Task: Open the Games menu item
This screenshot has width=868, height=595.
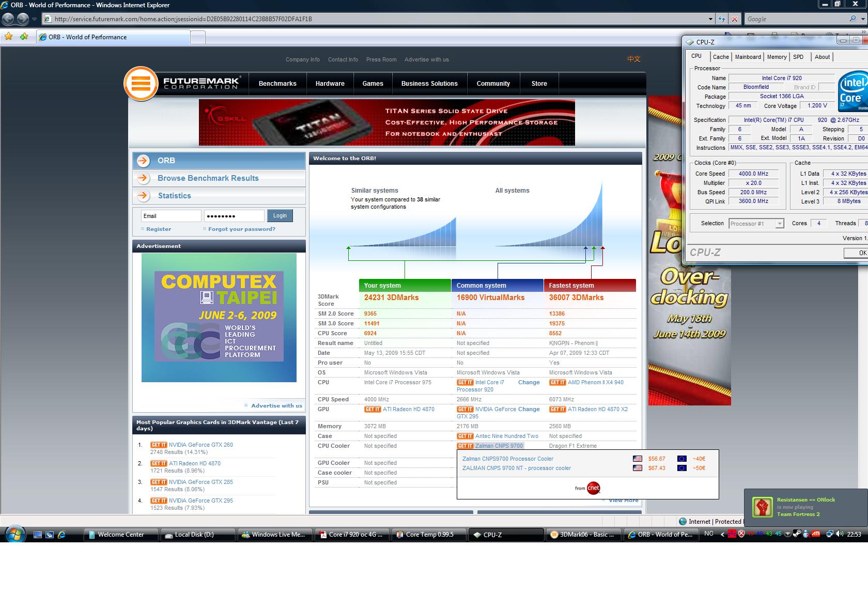Action: [x=373, y=84]
